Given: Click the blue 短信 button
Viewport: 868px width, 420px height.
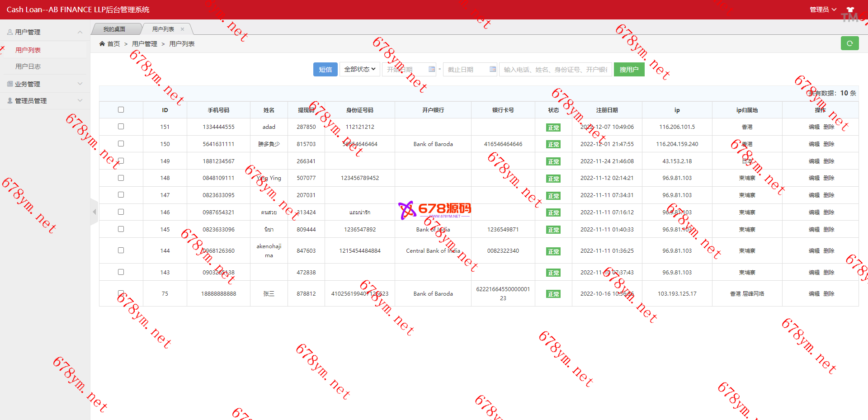Looking at the screenshot, I should pos(325,69).
